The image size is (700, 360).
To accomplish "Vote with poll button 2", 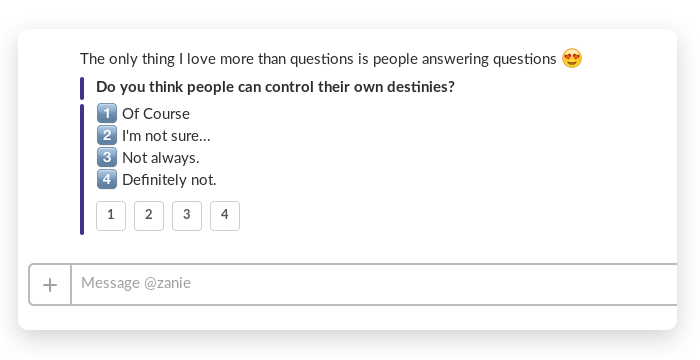I will (149, 216).
